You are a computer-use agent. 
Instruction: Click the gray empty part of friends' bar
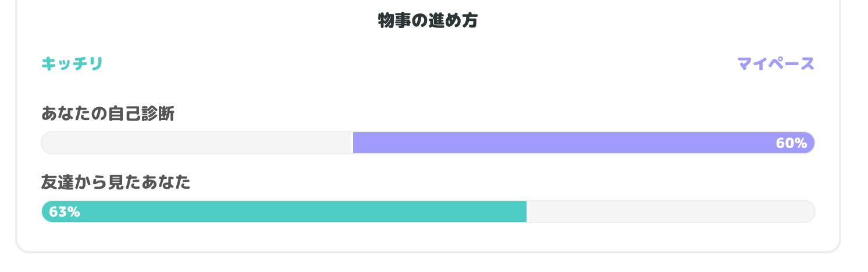pyautogui.click(x=669, y=211)
